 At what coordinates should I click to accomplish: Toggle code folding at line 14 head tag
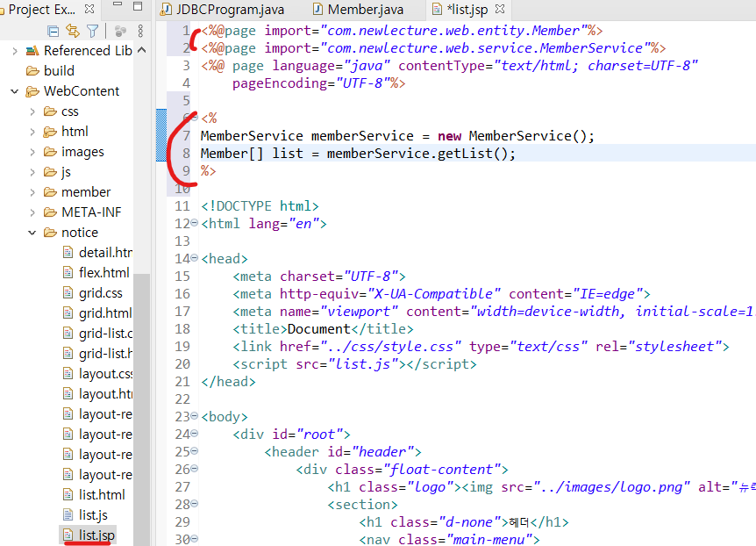(194, 258)
